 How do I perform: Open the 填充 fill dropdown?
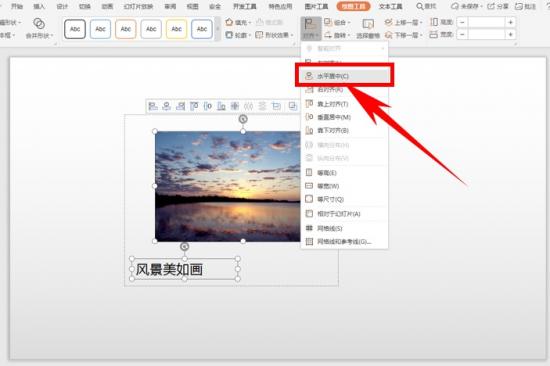pyautogui.click(x=238, y=22)
